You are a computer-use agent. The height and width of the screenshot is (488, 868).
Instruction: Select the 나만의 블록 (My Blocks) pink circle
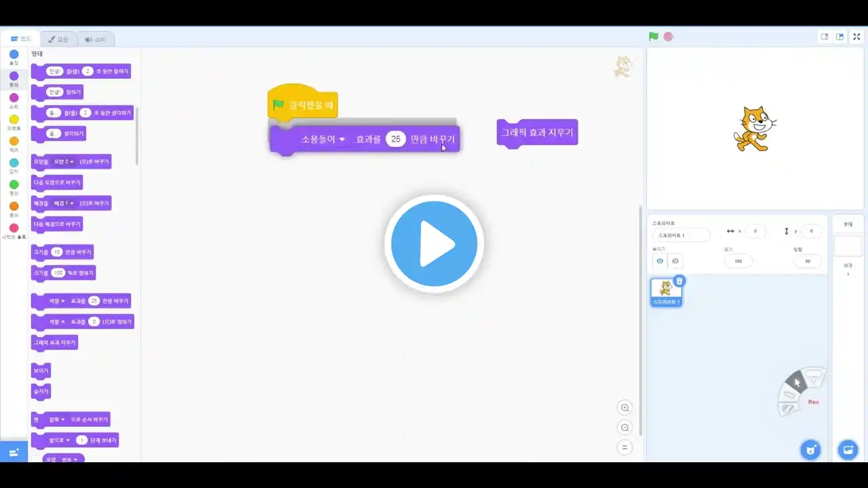(14, 228)
